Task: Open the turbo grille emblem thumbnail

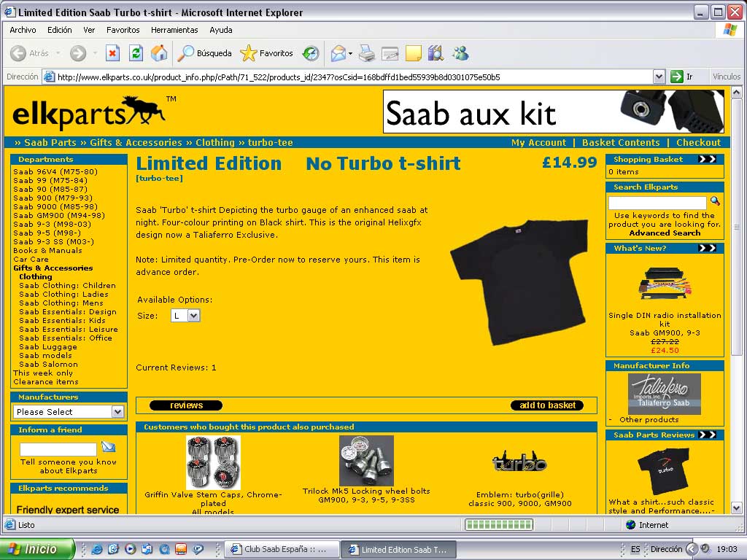Action: tap(519, 462)
